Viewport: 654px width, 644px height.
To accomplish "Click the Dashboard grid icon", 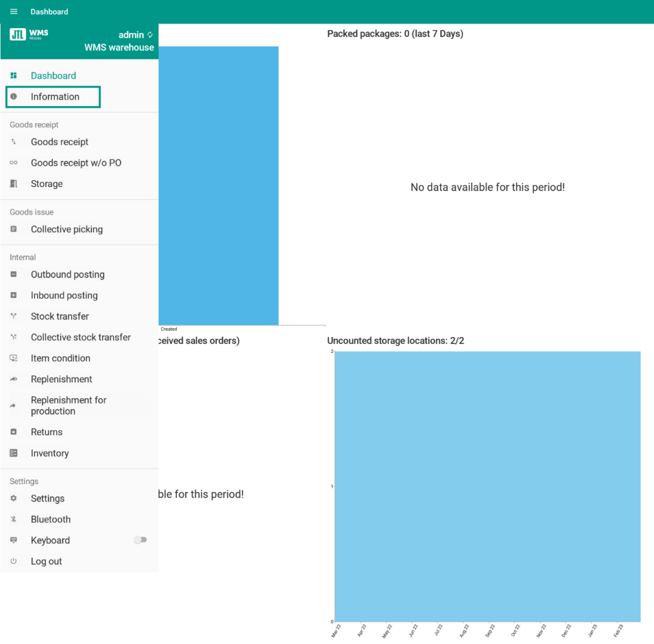I will pos(13,75).
